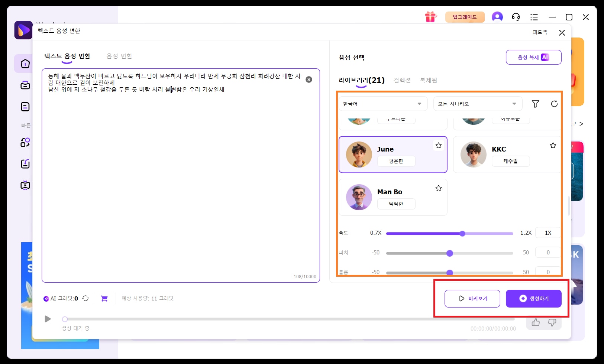Play the generated audio with play button

[48, 319]
